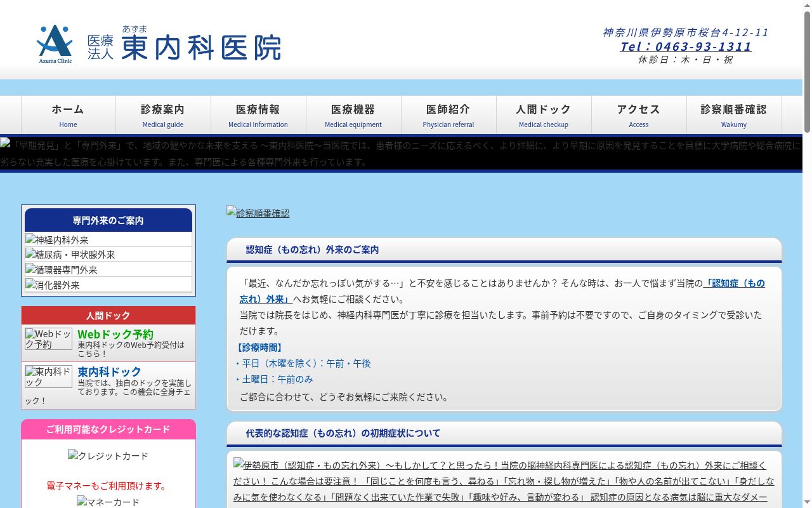This screenshot has width=812, height=508.
Task: Select 神経内科外来 in the specialty list
Action: (x=108, y=239)
